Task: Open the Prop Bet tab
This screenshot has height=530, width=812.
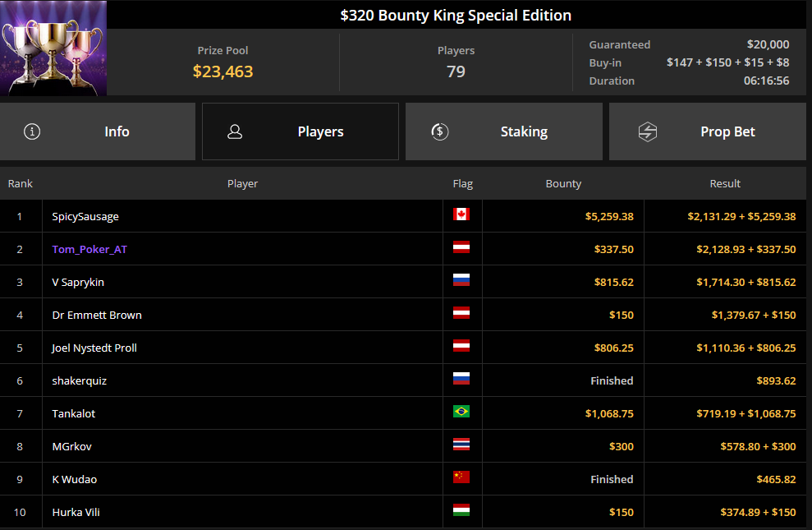Action: click(708, 131)
